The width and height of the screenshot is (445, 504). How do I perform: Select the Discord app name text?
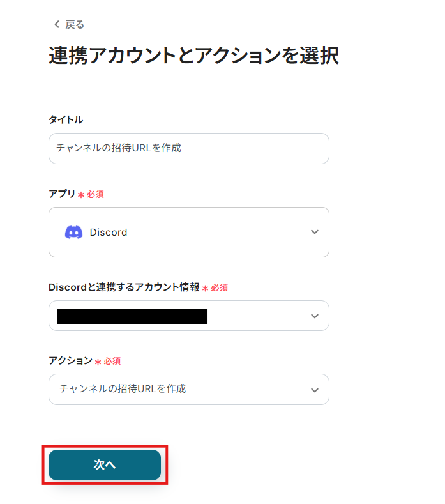[109, 233]
